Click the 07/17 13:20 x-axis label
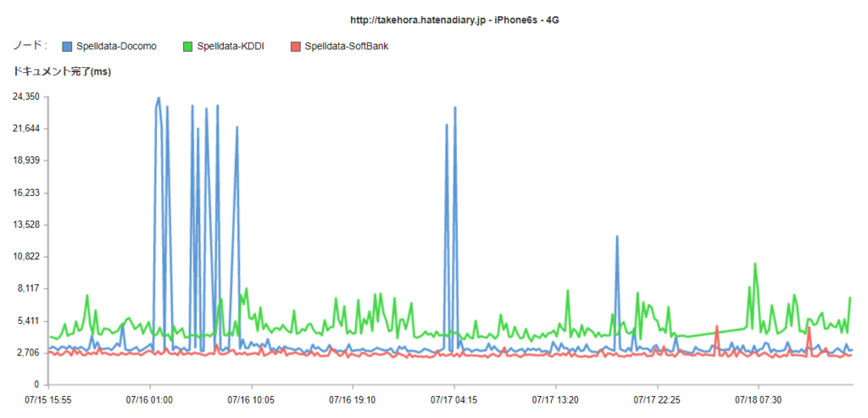This screenshot has height=418, width=868. click(555, 399)
